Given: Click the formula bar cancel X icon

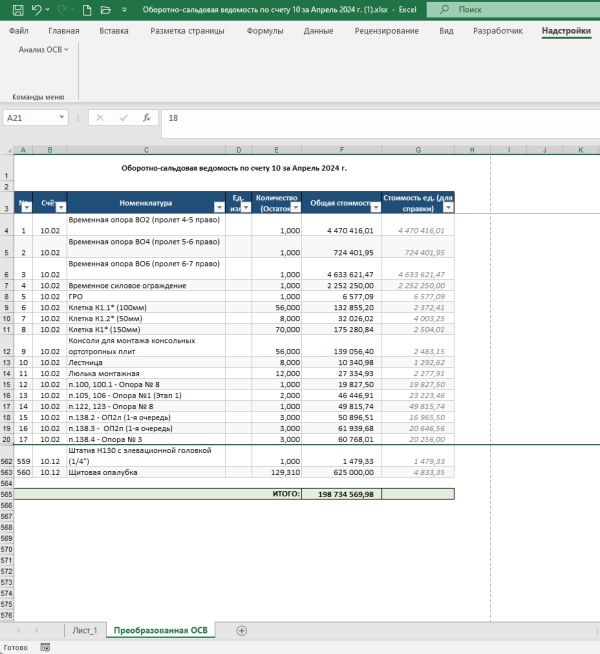Looking at the screenshot, I should [x=100, y=117].
